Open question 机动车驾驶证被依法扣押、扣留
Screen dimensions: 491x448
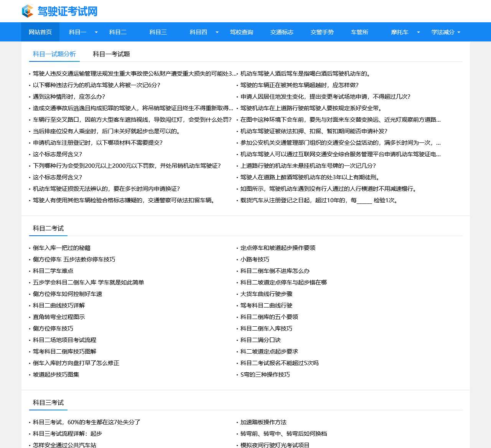pyautogui.click(x=314, y=131)
